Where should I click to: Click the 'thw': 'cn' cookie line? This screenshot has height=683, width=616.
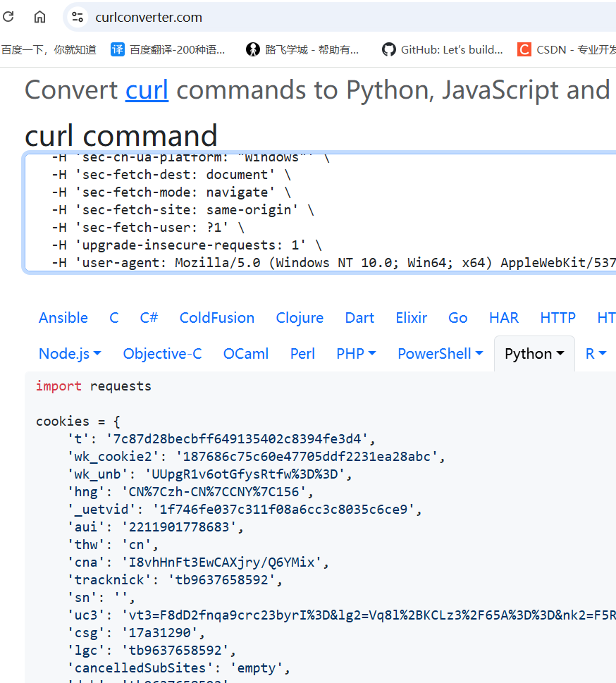coord(112,544)
